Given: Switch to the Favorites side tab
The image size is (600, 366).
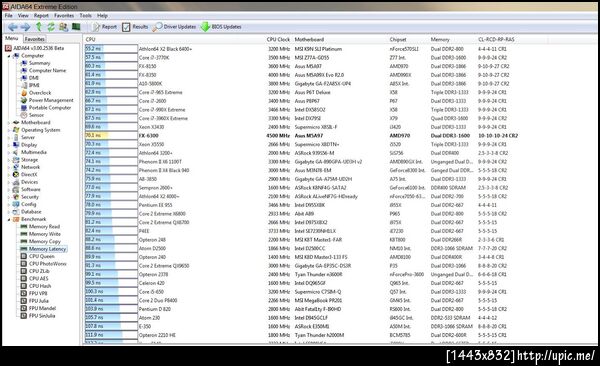Looking at the screenshot, I should tap(34, 39).
